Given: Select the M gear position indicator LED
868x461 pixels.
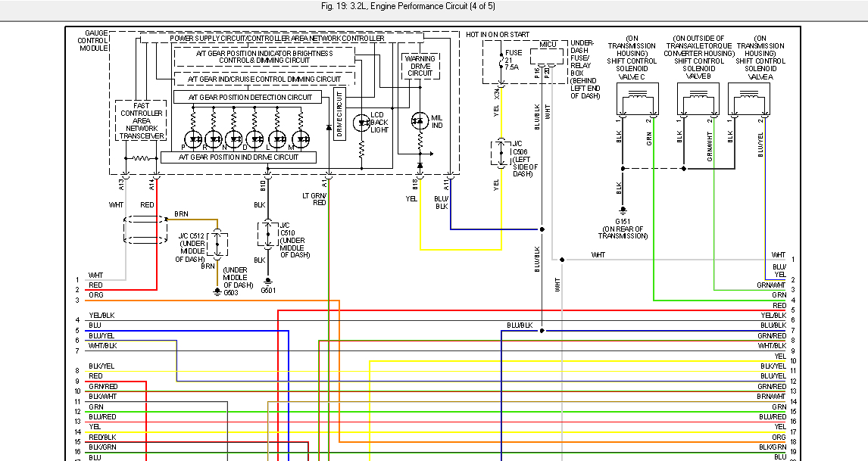Looking at the screenshot, I should pyautogui.click(x=302, y=139).
